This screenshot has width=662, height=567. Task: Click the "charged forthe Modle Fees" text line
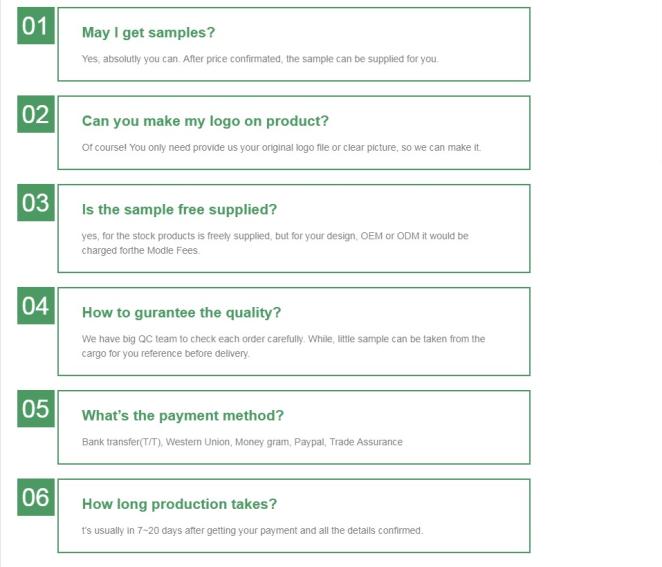(x=141, y=251)
